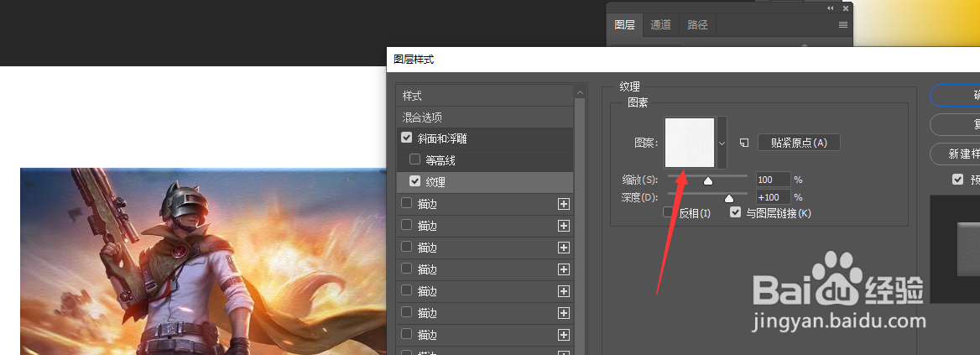Click the create new preset from pattern icon
This screenshot has height=355, width=980.
point(743,143)
